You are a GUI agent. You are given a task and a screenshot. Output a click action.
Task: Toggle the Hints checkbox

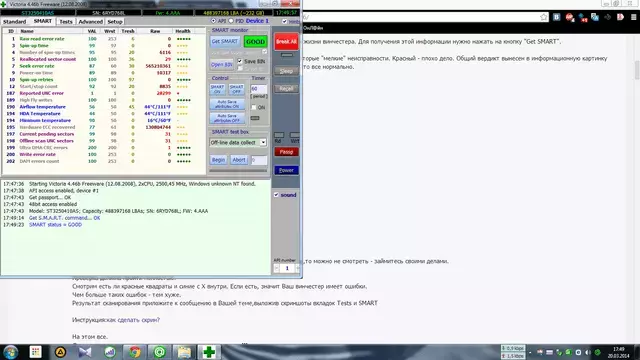(284, 21)
